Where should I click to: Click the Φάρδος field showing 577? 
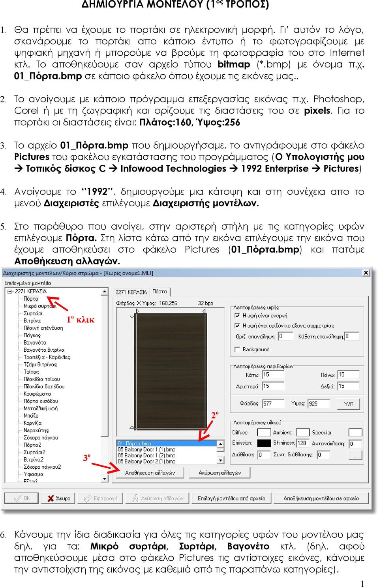273,403
